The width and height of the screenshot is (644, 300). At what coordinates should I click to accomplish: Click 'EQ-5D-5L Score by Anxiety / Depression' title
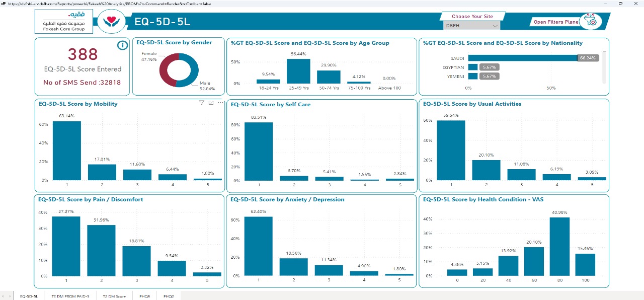287,199
